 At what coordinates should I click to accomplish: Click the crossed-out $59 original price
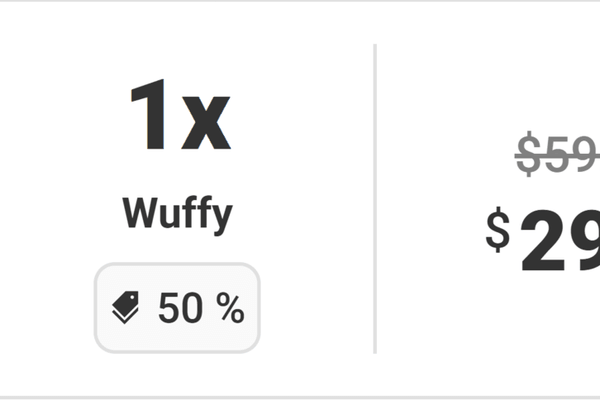point(558,156)
